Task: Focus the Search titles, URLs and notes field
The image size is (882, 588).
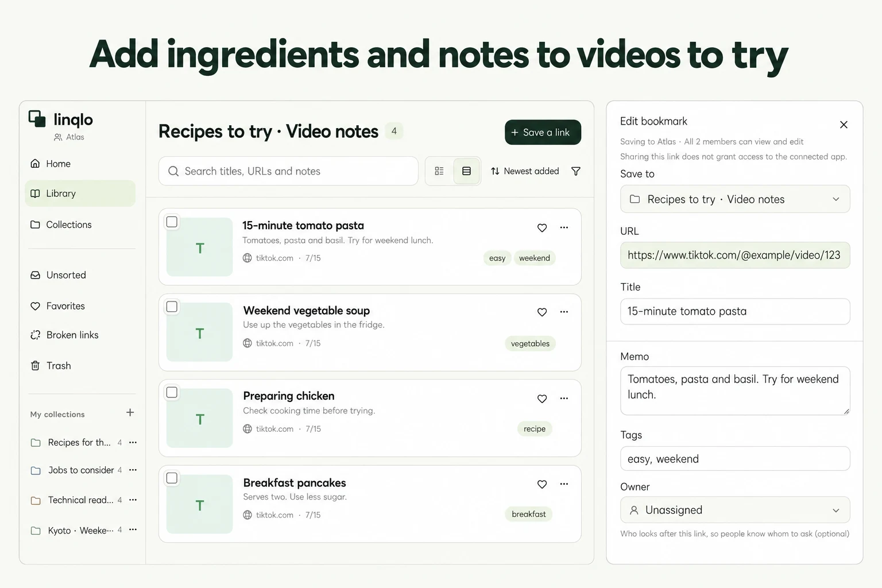Action: (288, 171)
